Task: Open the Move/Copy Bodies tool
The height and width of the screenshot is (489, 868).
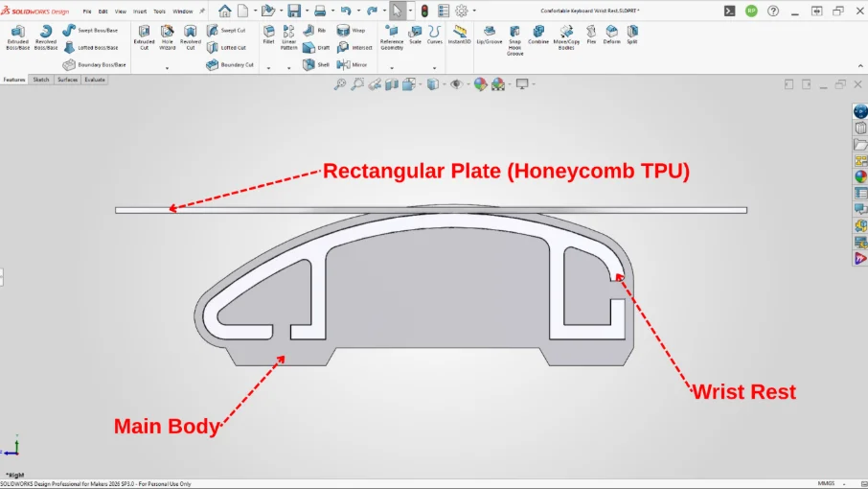Action: (x=566, y=37)
